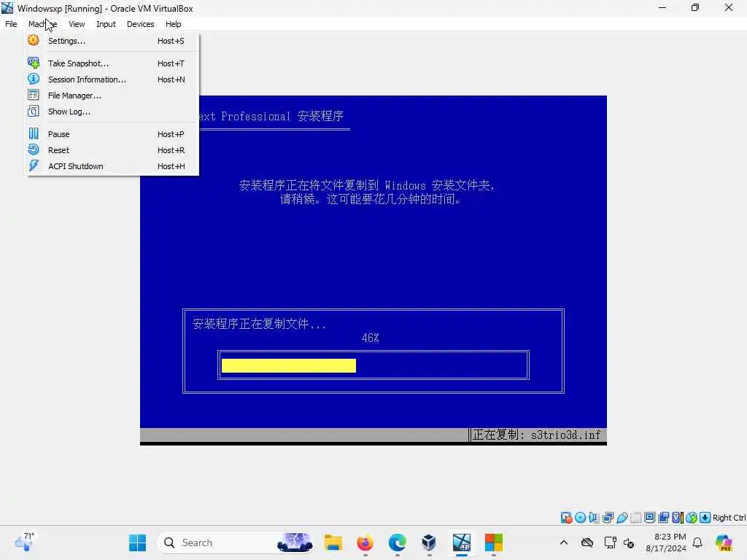Image resolution: width=747 pixels, height=560 pixels.
Task: Click the 46% progress text in VM
Action: click(370, 338)
